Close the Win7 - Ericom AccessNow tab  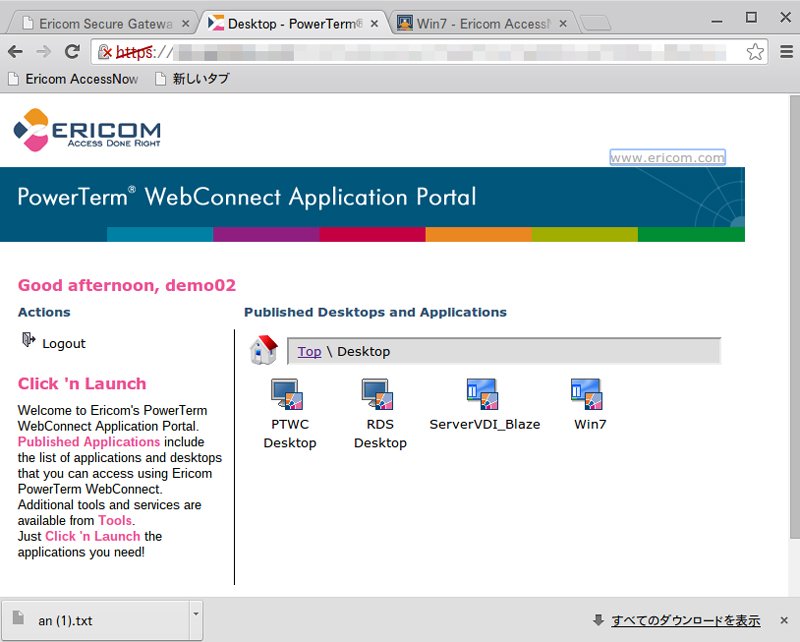click(563, 23)
